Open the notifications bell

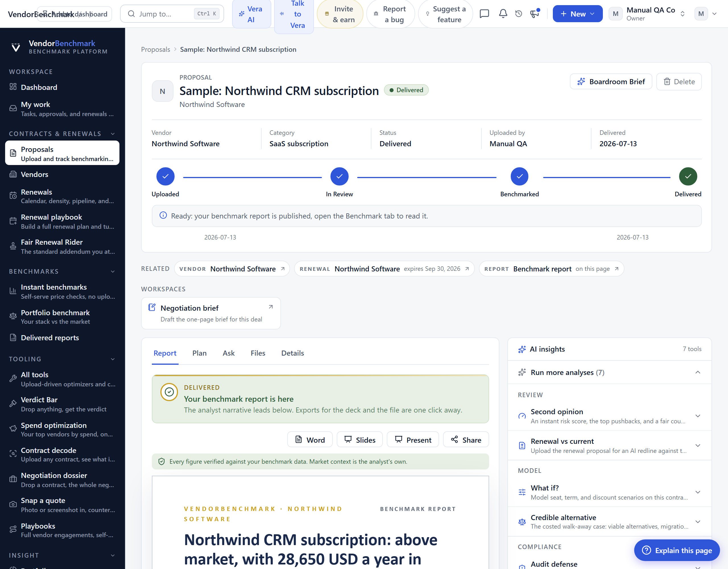[503, 14]
